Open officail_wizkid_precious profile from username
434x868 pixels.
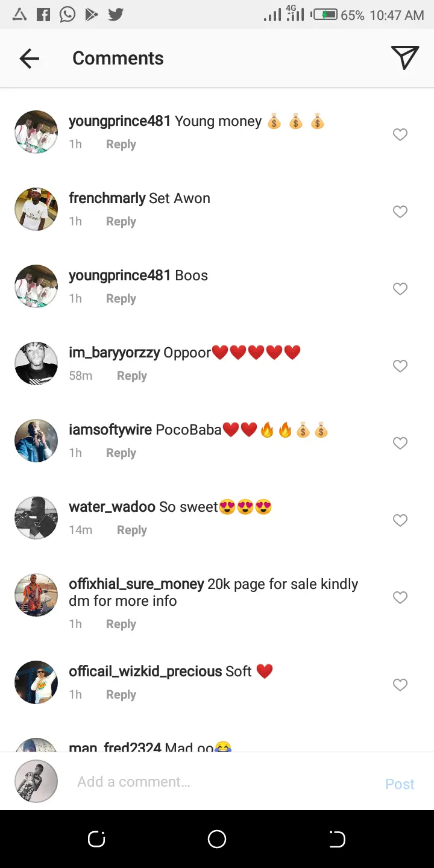pos(145,671)
